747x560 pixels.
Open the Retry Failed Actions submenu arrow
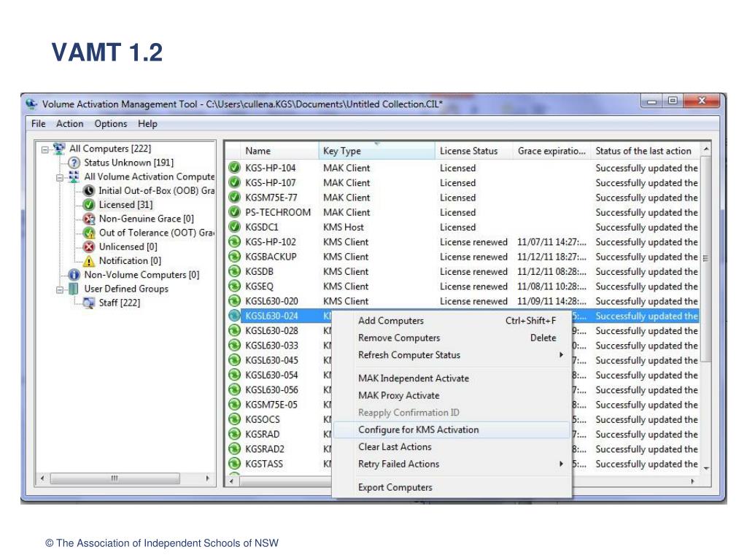coord(561,464)
